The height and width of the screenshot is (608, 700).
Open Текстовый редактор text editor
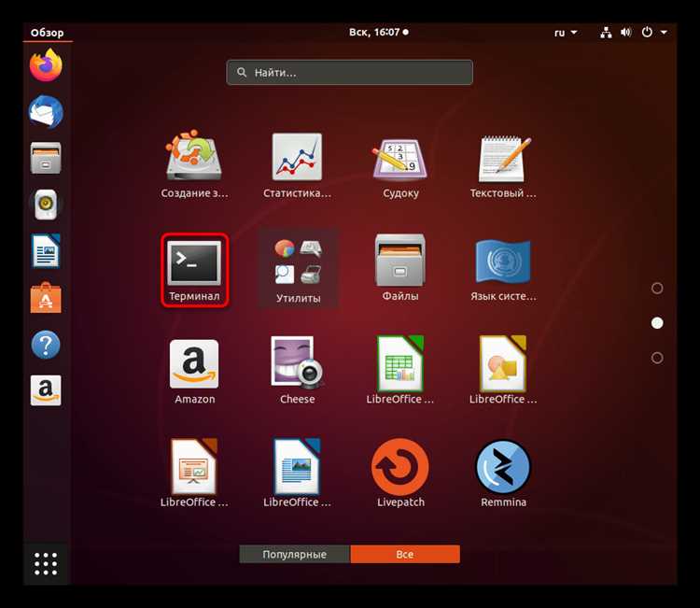[503, 164]
